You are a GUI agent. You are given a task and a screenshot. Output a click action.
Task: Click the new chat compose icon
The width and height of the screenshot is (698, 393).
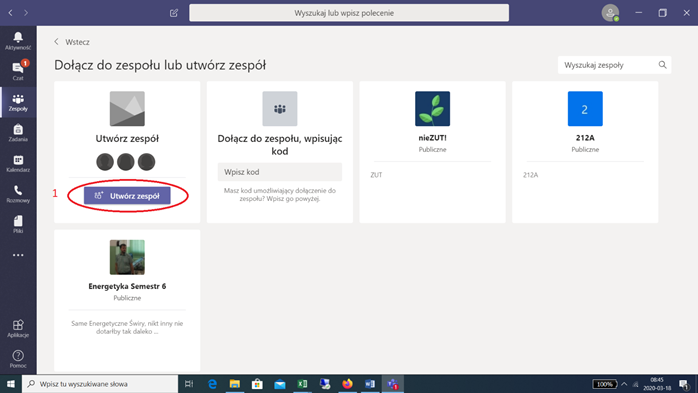(174, 13)
